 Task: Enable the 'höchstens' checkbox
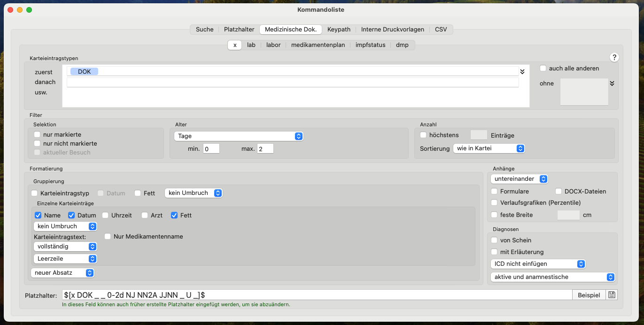pyautogui.click(x=423, y=135)
